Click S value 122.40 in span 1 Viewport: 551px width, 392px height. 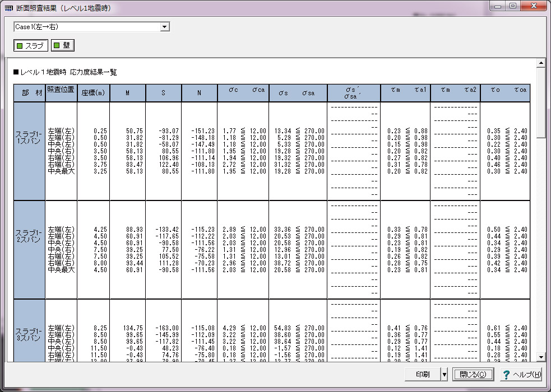(x=169, y=165)
